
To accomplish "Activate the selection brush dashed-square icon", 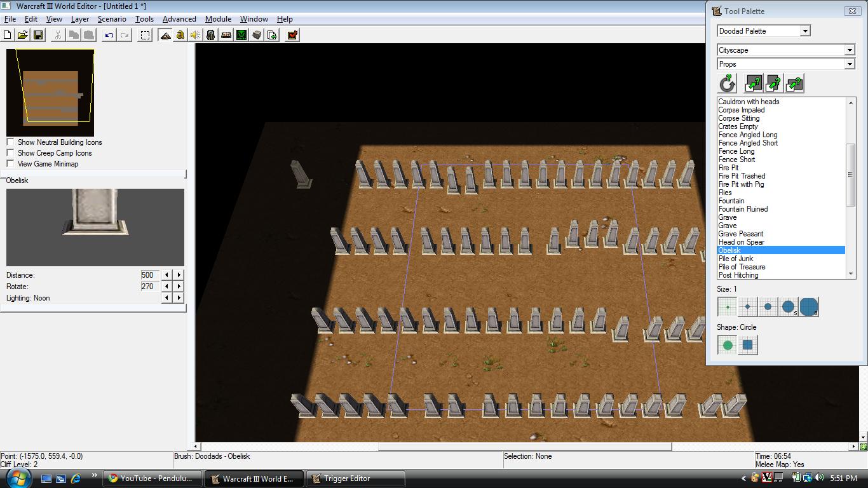I will 146,35.
